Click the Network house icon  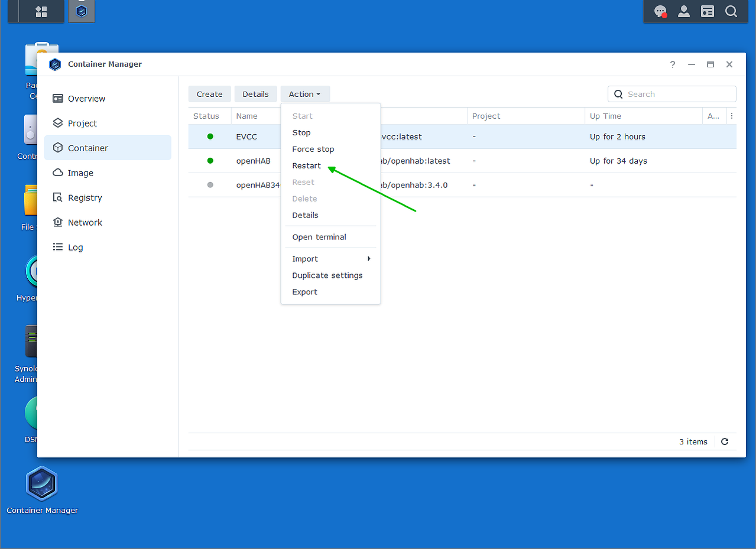click(58, 222)
